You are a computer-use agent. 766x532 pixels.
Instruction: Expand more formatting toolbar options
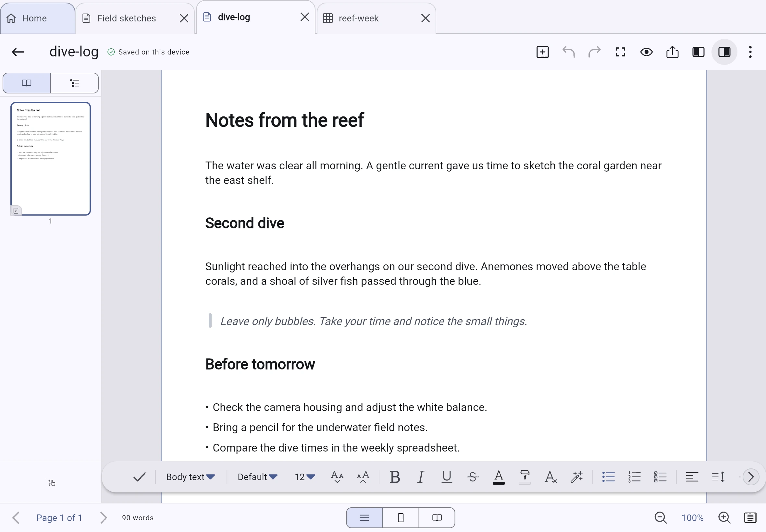tap(751, 477)
